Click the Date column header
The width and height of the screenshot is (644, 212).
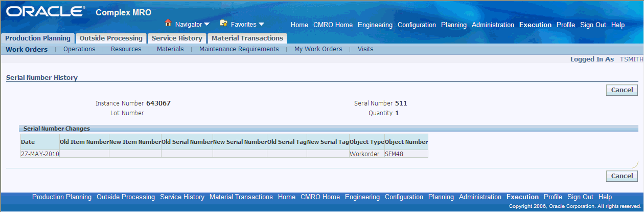point(40,142)
